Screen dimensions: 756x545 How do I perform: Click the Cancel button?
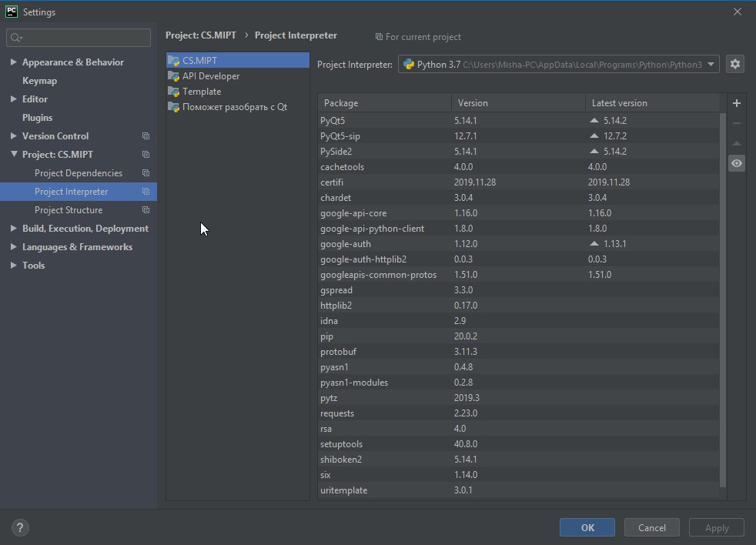pyautogui.click(x=652, y=527)
